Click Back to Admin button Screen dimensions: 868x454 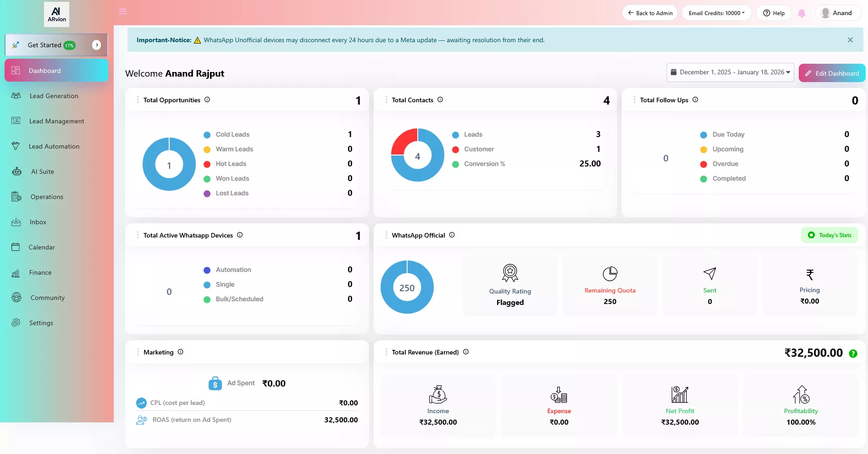click(650, 13)
